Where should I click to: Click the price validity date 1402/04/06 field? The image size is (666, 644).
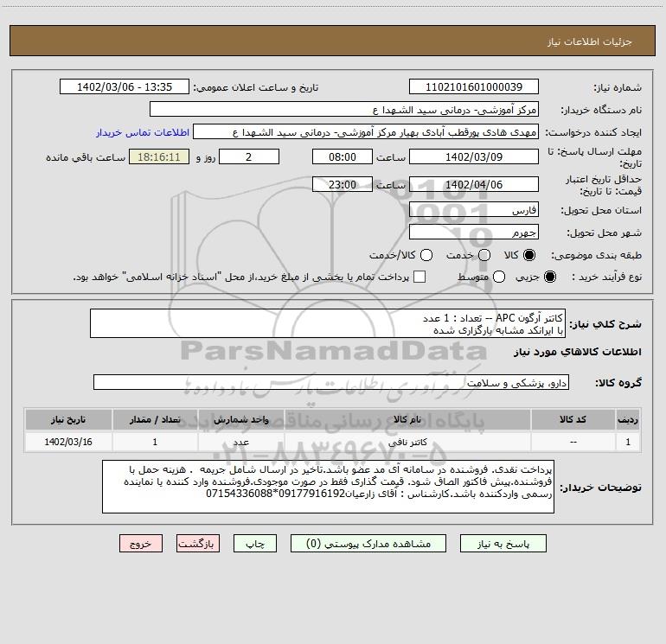tap(474, 184)
